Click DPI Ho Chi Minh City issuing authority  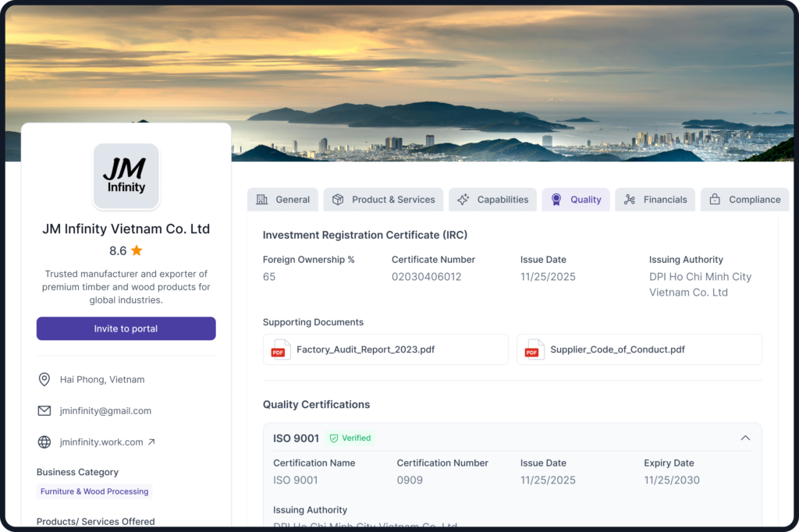click(x=700, y=285)
